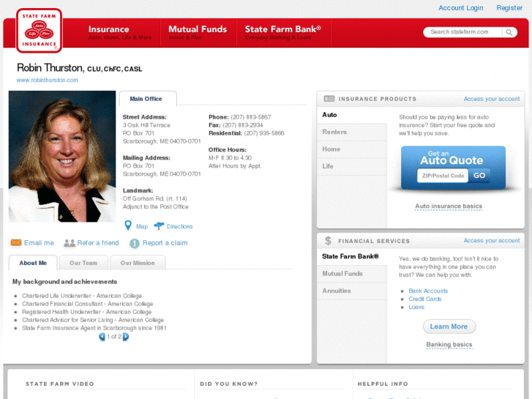Screen dimensions: 532x399
Task: Click Access your account in Insurance Products
Action: click(x=492, y=99)
